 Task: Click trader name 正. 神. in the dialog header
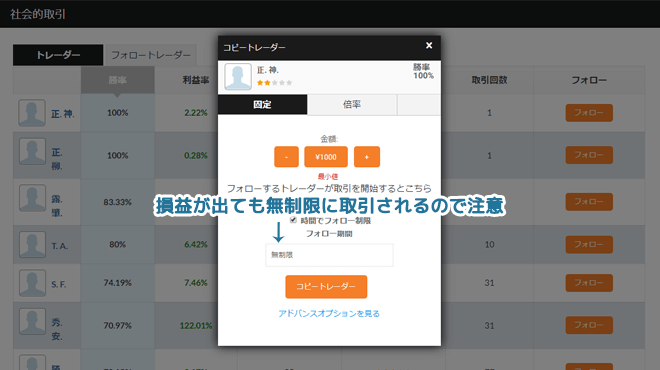(268, 70)
